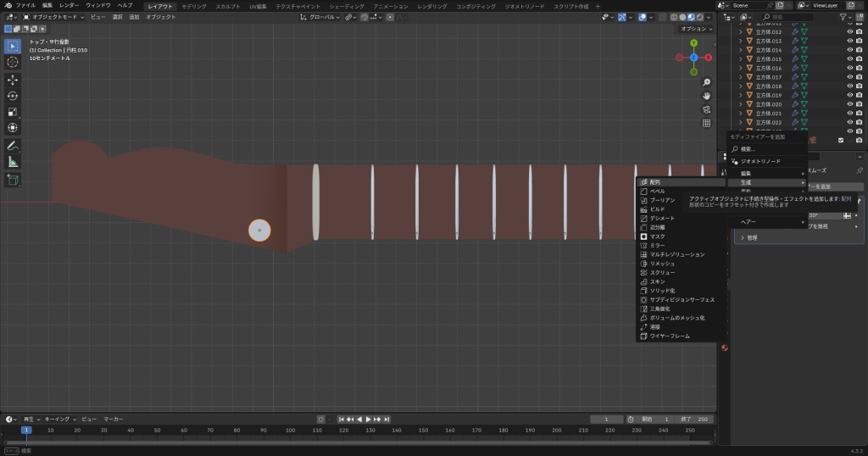
Task: Open the オプション button in the viewport
Action: tap(695, 29)
